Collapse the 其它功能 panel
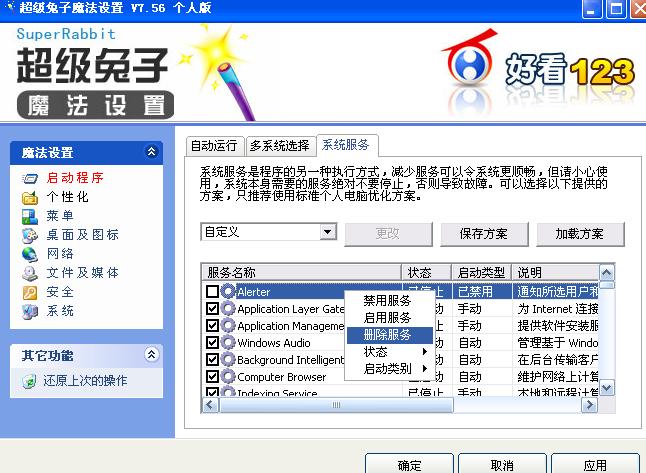Screen dimensions: 646x473 coord(152,354)
